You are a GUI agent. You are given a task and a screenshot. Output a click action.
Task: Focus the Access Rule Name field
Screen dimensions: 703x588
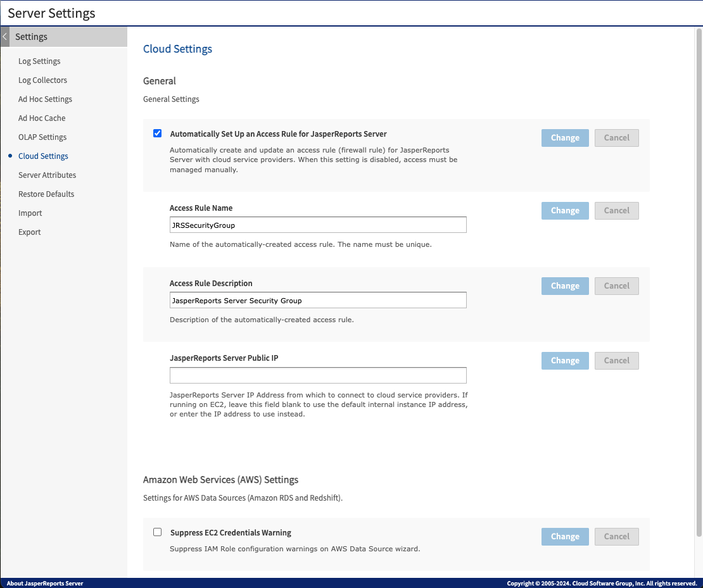pos(318,225)
